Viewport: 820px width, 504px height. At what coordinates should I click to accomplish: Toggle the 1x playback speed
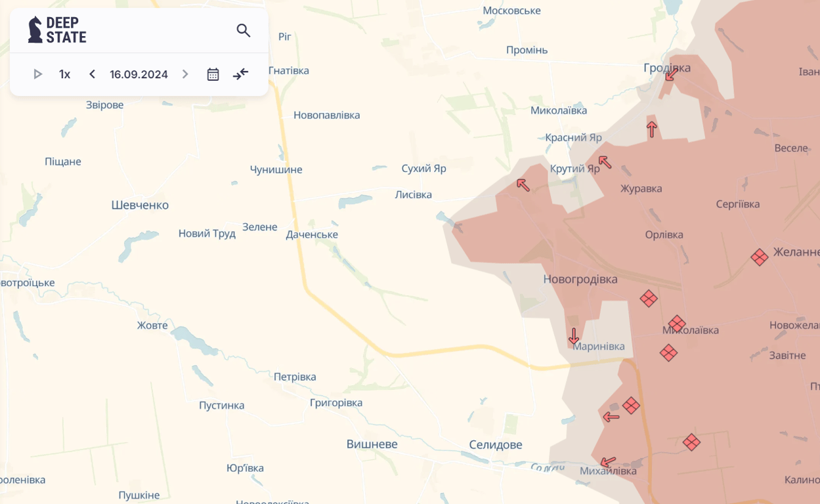(x=64, y=74)
